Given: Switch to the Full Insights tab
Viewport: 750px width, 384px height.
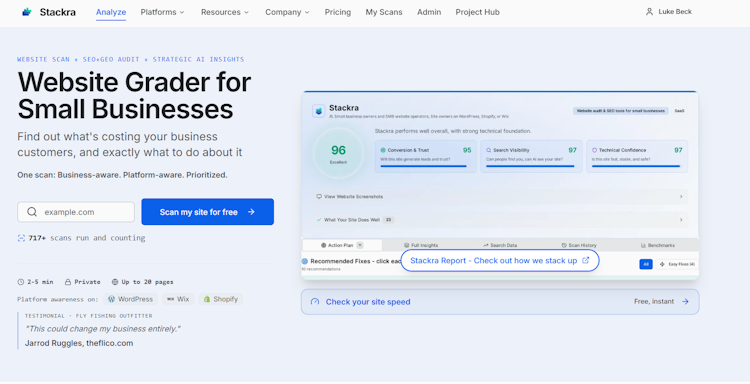Looking at the screenshot, I should click(421, 245).
